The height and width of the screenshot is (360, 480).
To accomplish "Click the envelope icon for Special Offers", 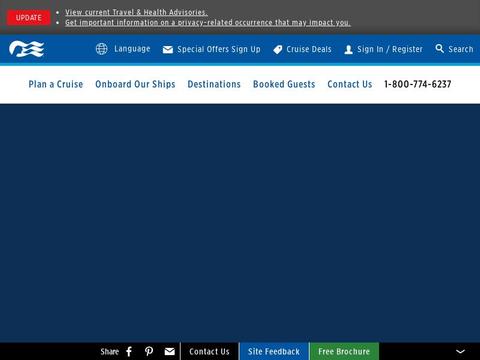I will coord(168,50).
